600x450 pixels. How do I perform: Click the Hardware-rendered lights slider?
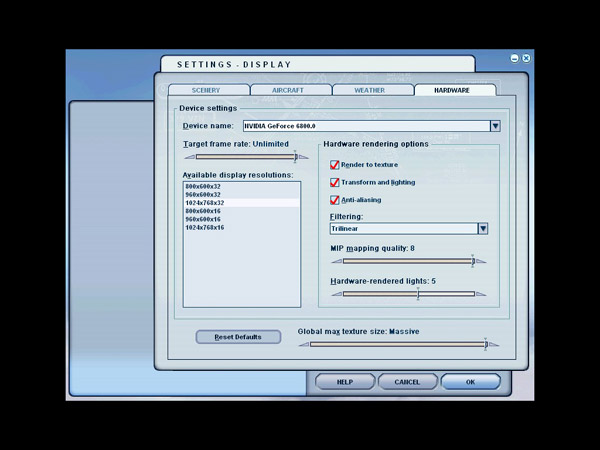coord(407,294)
